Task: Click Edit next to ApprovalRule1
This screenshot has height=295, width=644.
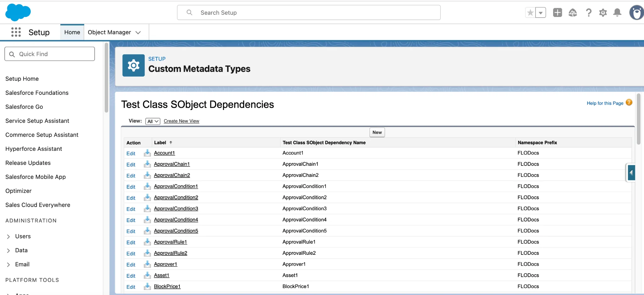Action: (131, 242)
